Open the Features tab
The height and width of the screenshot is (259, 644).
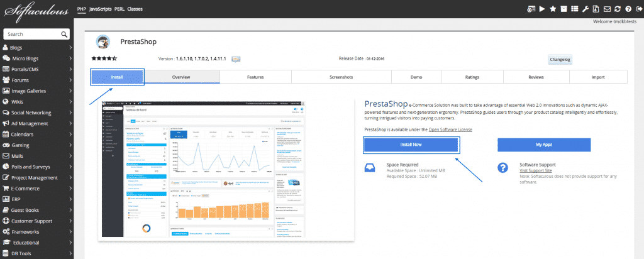coord(255,77)
